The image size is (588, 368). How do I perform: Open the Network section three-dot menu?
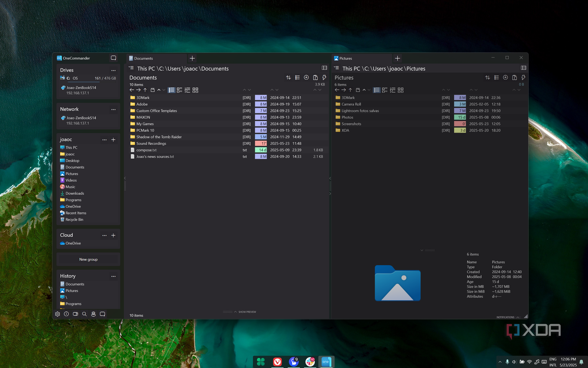(x=113, y=109)
